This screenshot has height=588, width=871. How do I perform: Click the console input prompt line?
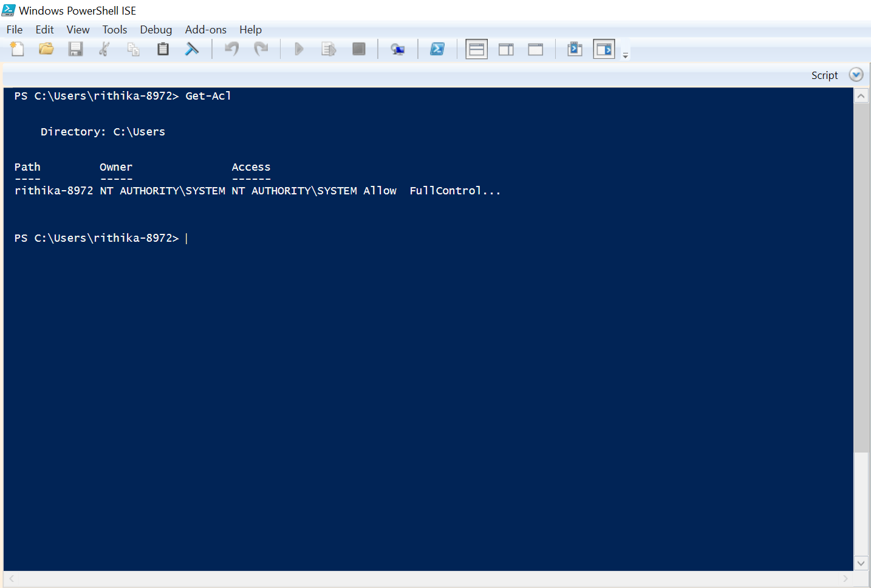click(188, 238)
